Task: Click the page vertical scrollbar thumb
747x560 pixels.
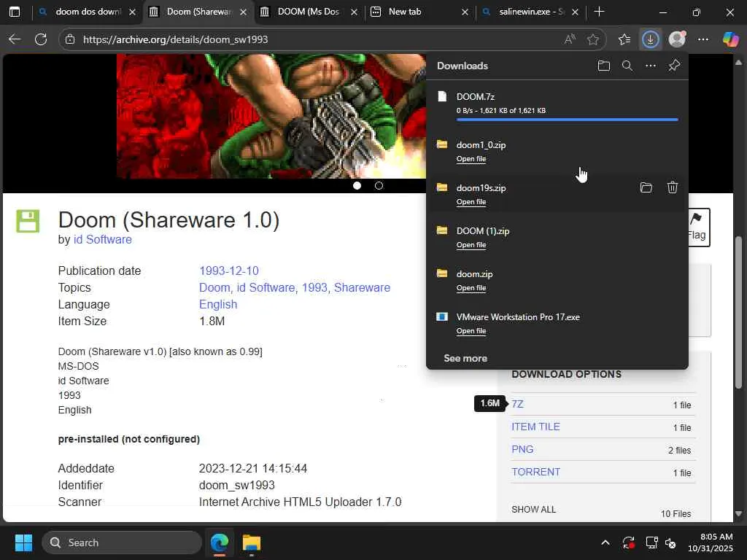Action: tap(738, 312)
